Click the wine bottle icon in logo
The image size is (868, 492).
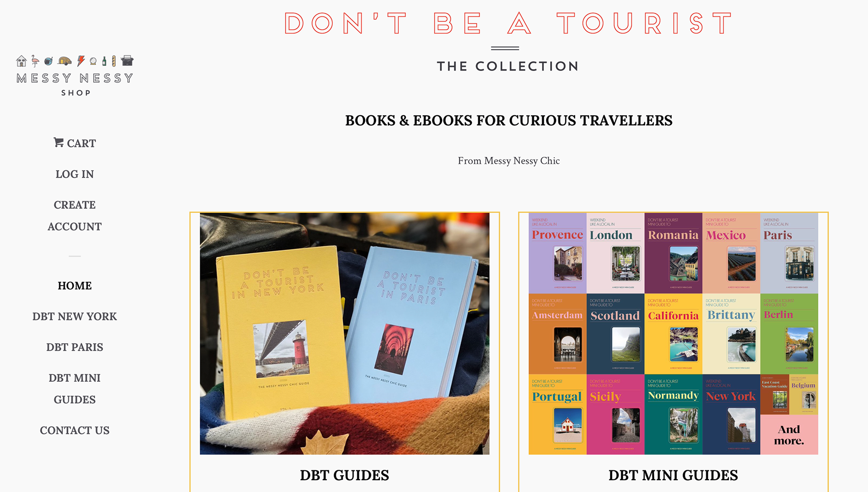pyautogui.click(x=104, y=61)
